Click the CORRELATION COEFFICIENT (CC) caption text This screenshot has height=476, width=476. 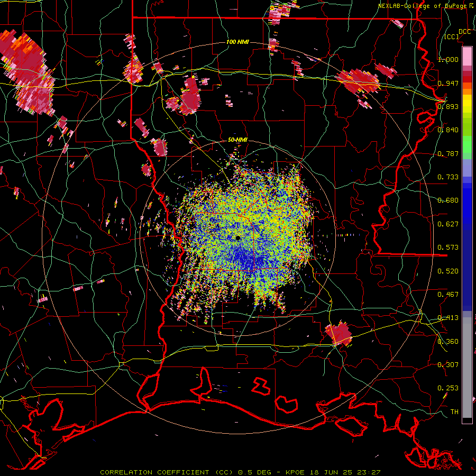click(167, 472)
